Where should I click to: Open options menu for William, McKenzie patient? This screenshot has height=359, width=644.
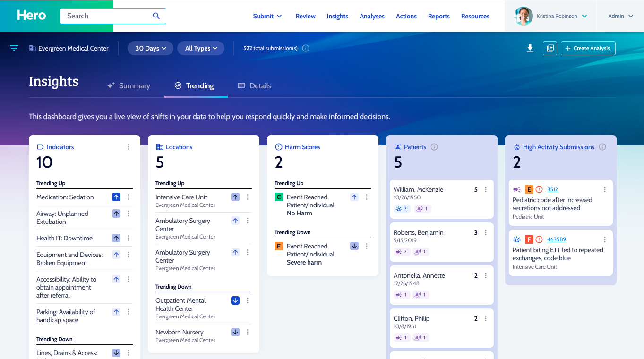coord(486,189)
